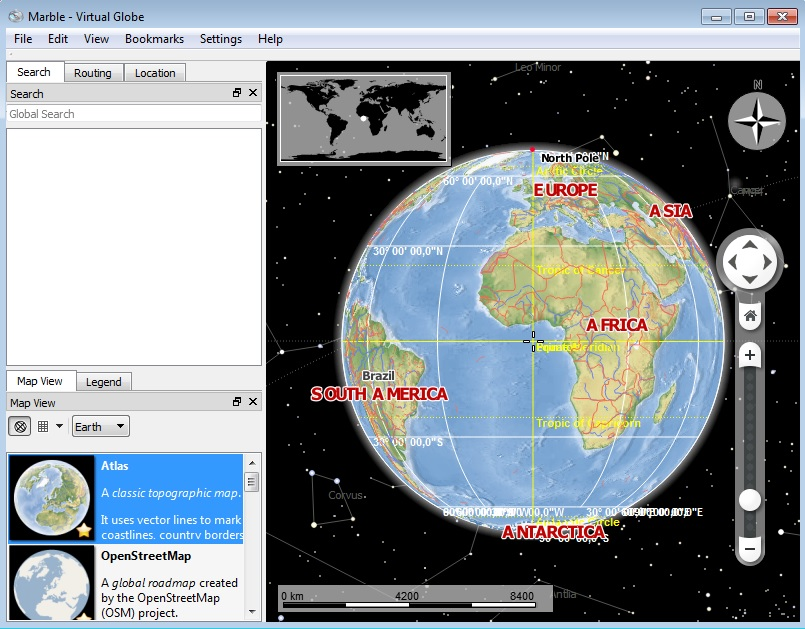
Task: Click the theme list scroll down arrow
Action: point(252,612)
